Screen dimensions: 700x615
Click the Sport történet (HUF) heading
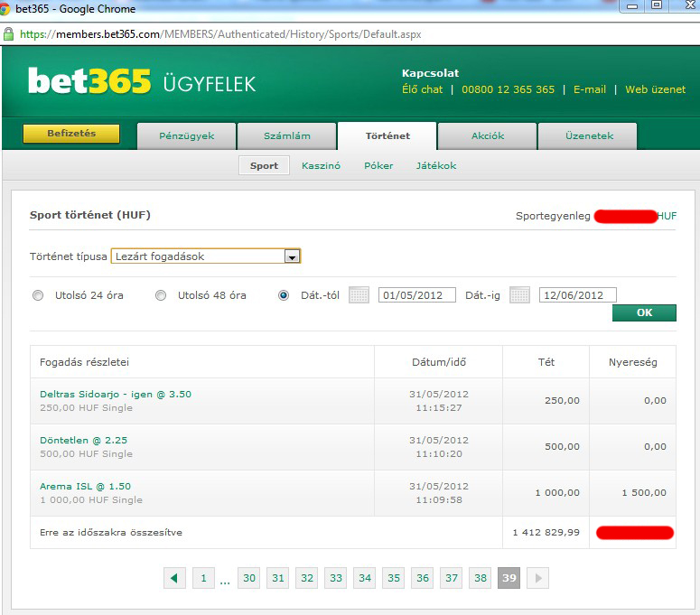[90, 215]
